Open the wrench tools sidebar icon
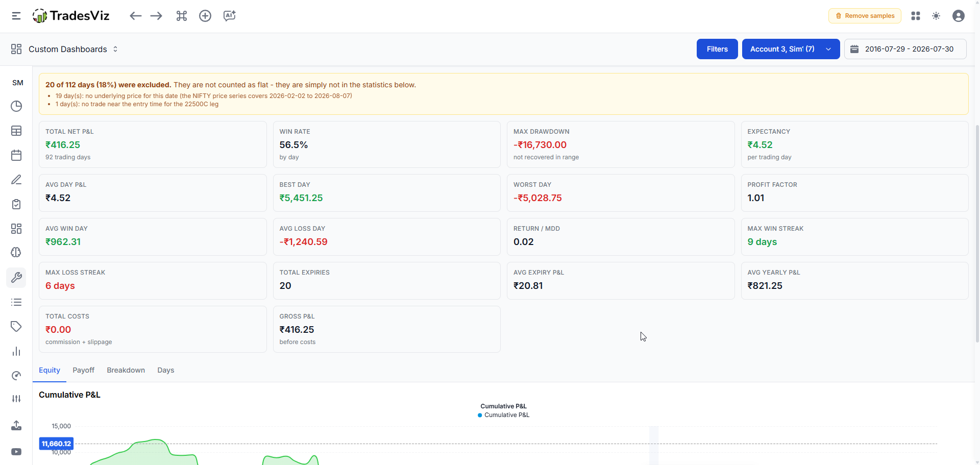Image resolution: width=980 pixels, height=465 pixels. point(16,277)
